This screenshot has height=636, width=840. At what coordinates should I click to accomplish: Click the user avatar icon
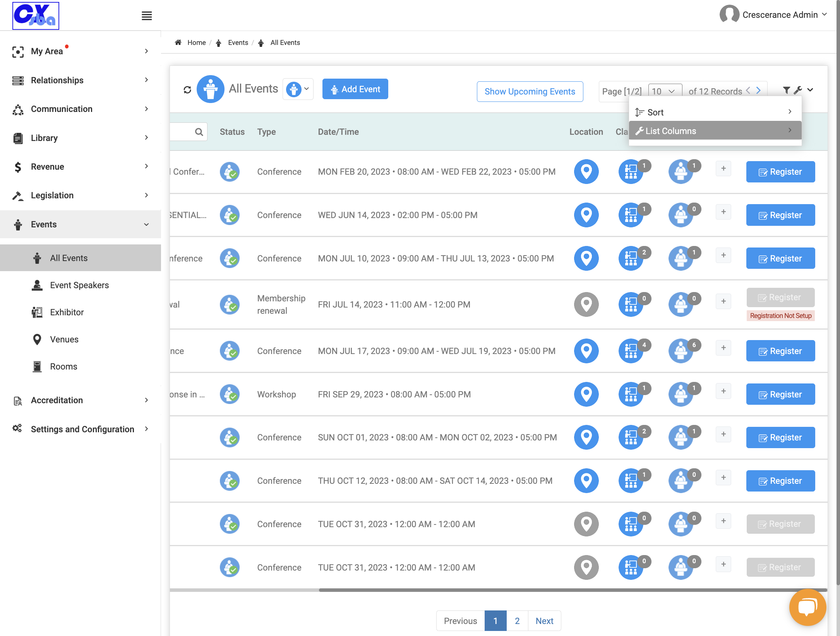(729, 15)
